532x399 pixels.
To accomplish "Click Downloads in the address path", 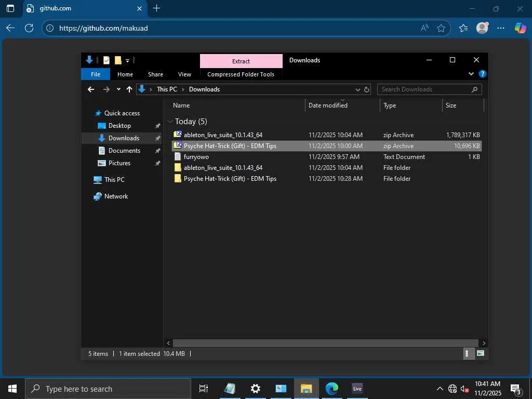I will pos(204,89).
